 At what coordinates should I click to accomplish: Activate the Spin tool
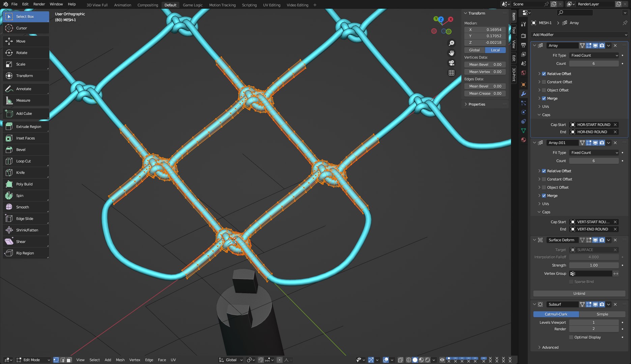(x=26, y=195)
